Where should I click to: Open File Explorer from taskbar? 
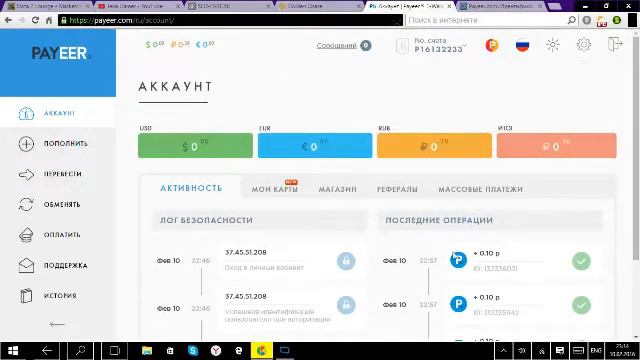point(147,351)
